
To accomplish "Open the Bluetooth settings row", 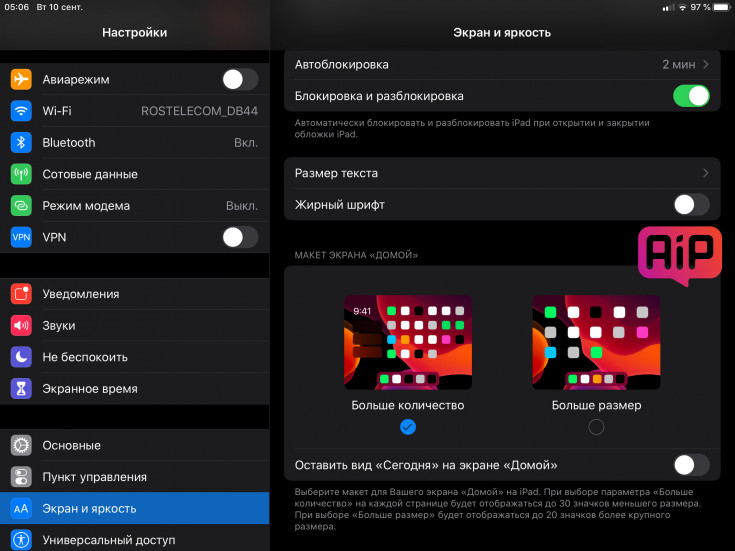I will (135, 143).
